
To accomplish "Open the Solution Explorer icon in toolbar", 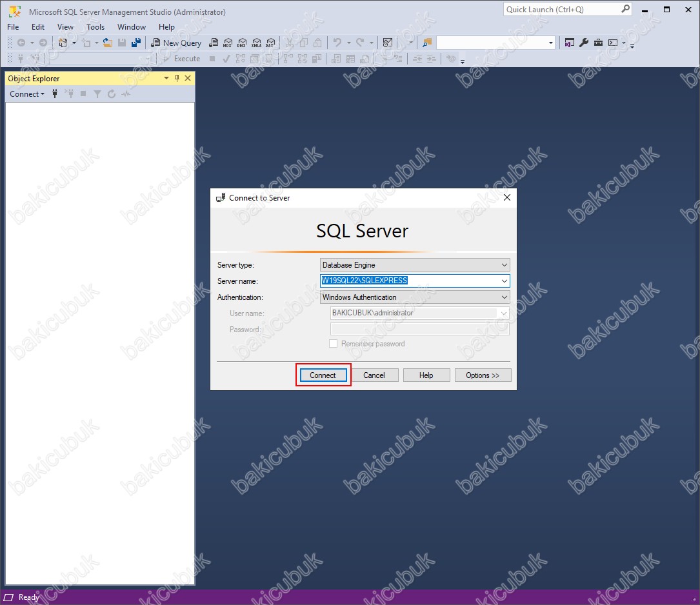I will click(569, 43).
